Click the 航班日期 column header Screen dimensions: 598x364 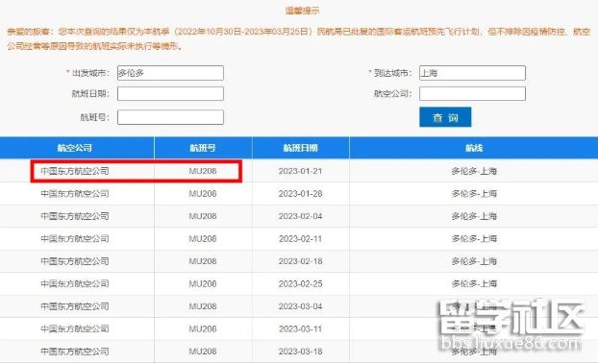[x=301, y=148]
